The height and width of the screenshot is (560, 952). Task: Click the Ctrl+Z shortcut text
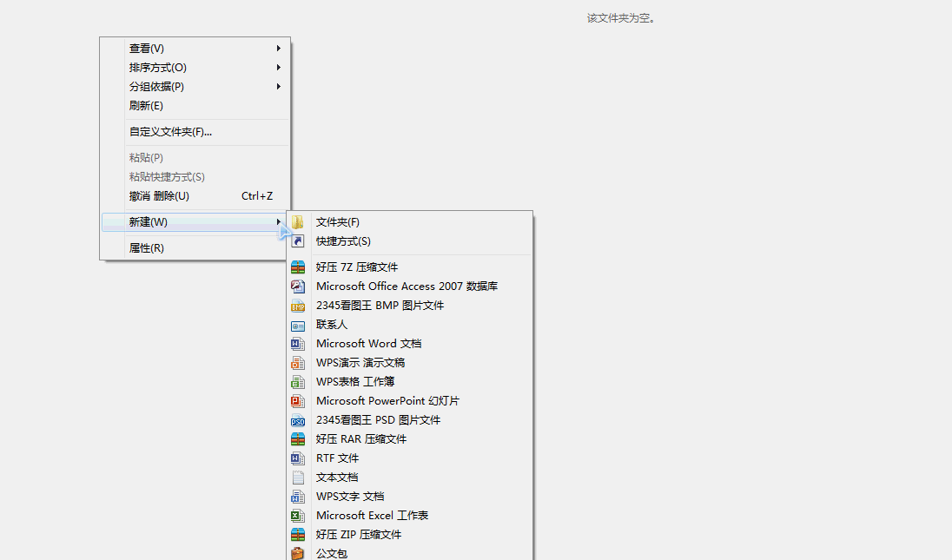pos(257,196)
